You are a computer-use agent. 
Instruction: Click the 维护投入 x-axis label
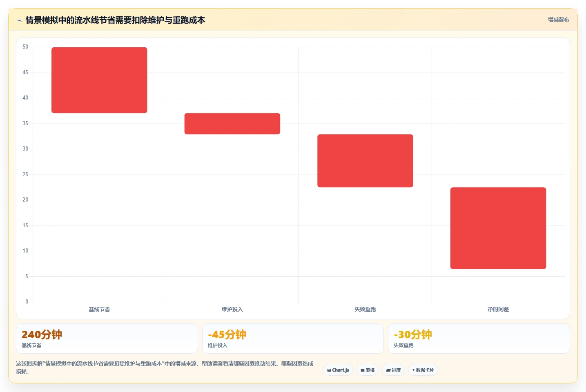coord(232,309)
